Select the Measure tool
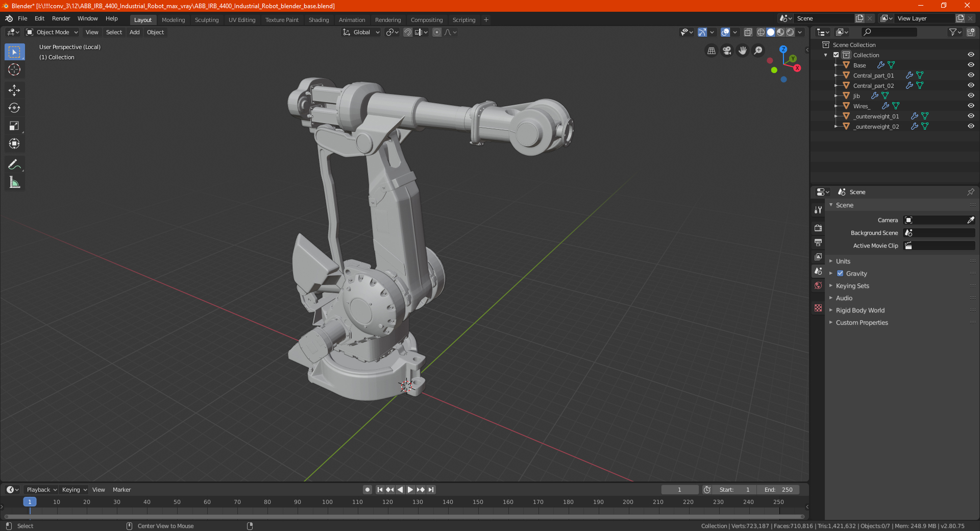 pyautogui.click(x=14, y=182)
